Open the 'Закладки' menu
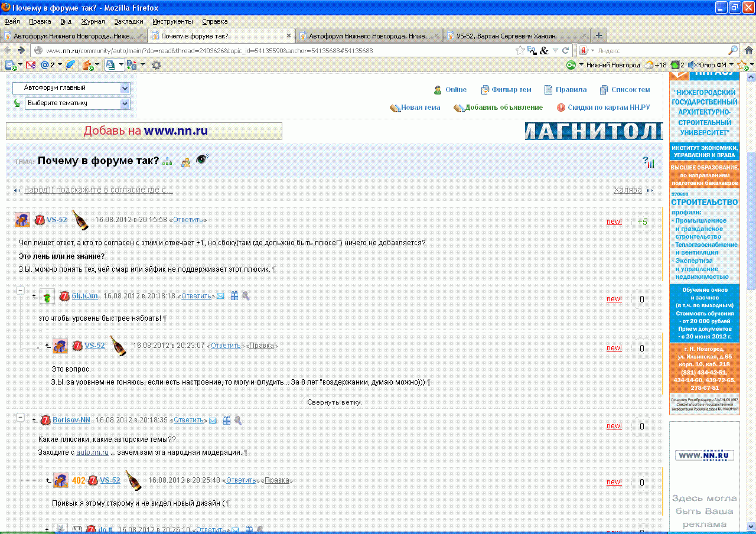This screenshot has height=534, width=756. 129,21
